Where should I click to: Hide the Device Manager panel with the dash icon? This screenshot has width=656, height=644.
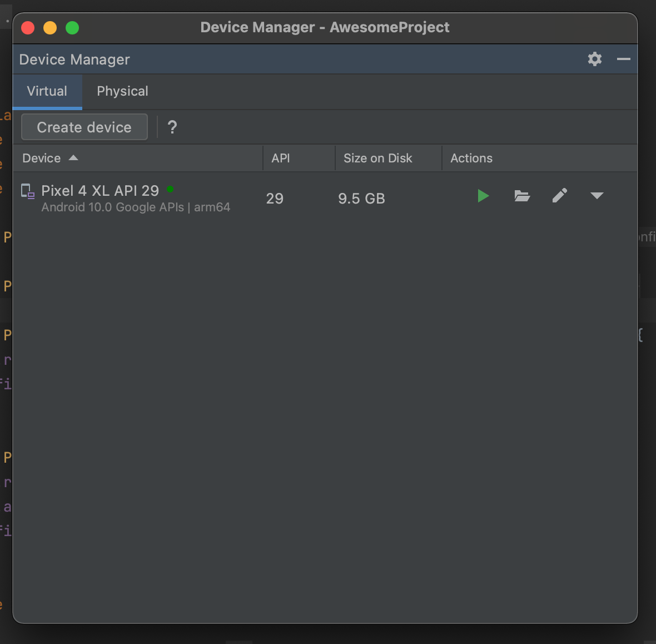click(x=623, y=59)
